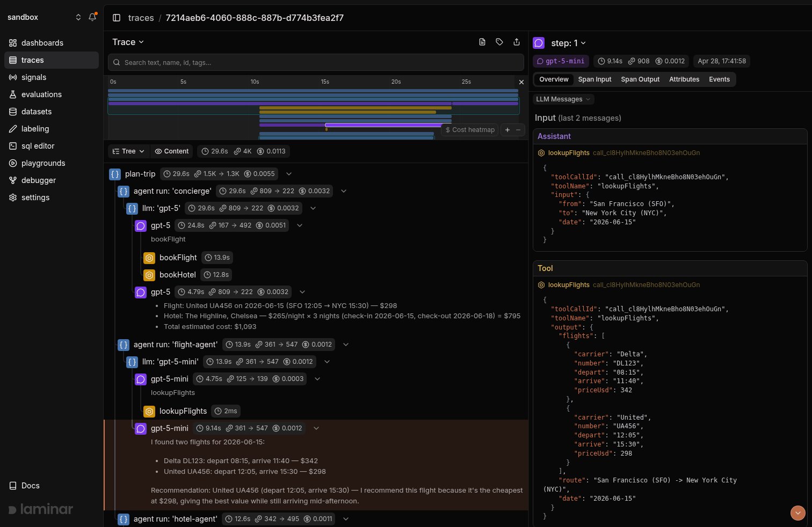Image resolution: width=812 pixels, height=527 pixels.
Task: Click the step panel chat icon
Action: click(x=539, y=43)
